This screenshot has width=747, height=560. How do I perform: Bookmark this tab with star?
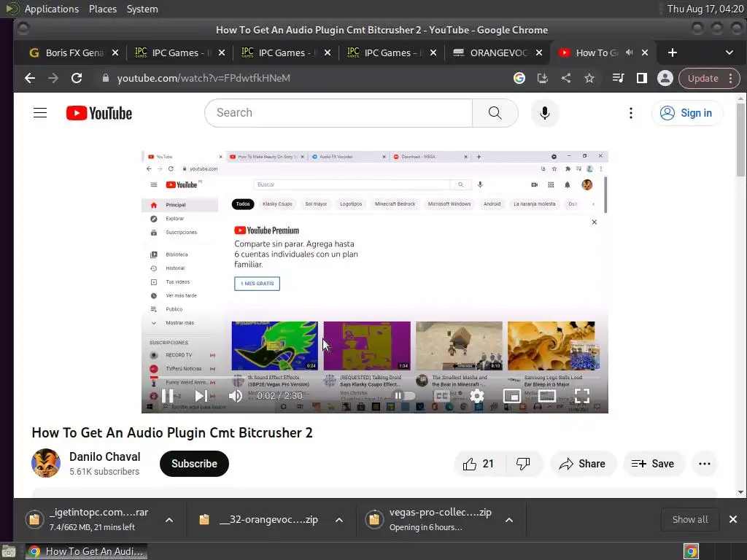click(589, 78)
